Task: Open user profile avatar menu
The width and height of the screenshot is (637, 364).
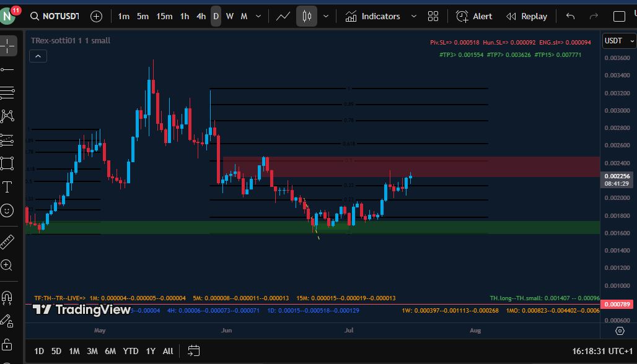Action: click(9, 16)
